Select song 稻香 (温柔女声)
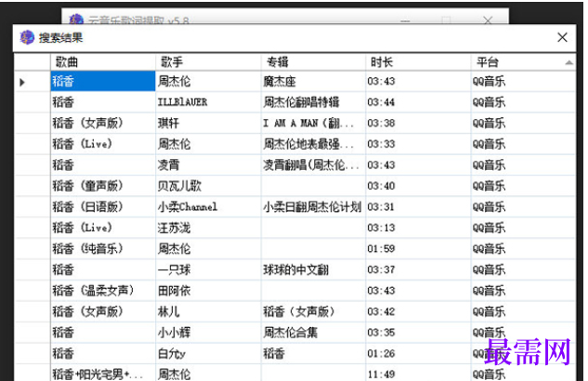 [103, 291]
